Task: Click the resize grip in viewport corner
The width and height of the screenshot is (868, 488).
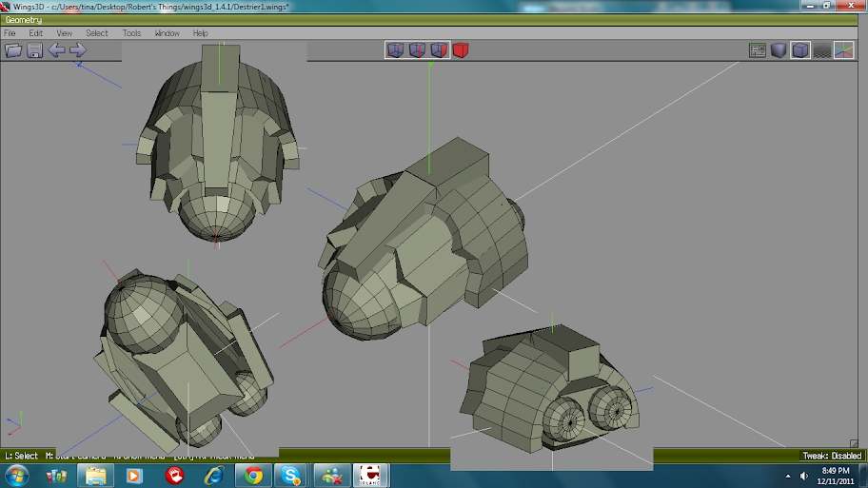Action: (x=854, y=443)
